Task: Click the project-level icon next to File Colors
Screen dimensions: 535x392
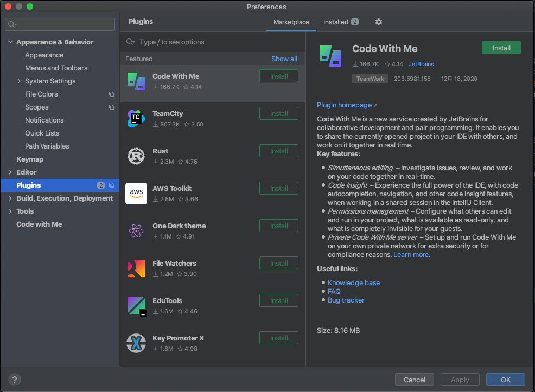Action: (111, 94)
